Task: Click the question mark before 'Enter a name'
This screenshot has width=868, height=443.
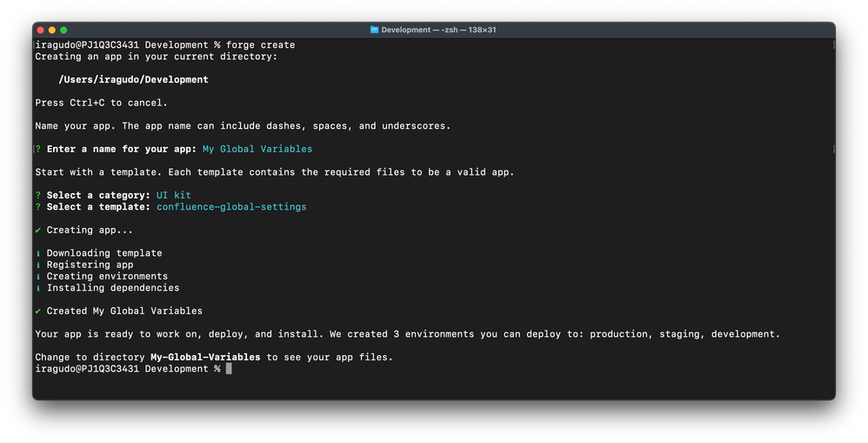Action: pos(38,149)
